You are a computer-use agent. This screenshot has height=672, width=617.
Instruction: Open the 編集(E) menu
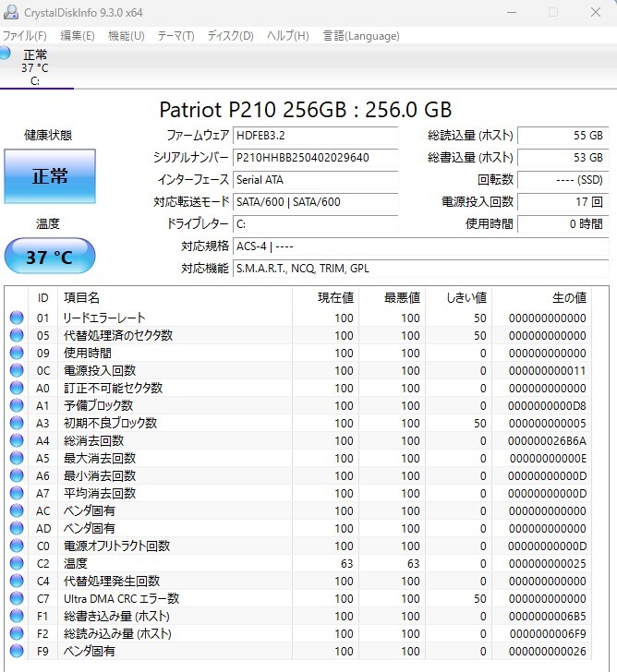click(x=78, y=36)
